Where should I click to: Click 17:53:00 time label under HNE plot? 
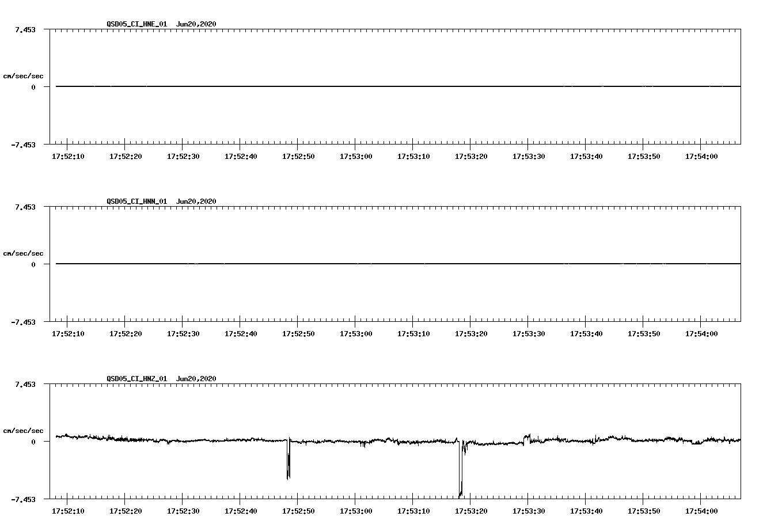tap(356, 156)
